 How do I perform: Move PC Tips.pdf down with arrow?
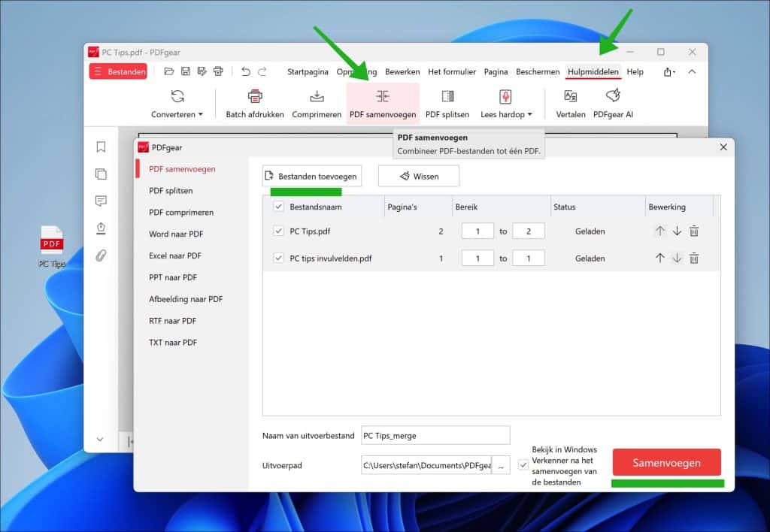(677, 231)
